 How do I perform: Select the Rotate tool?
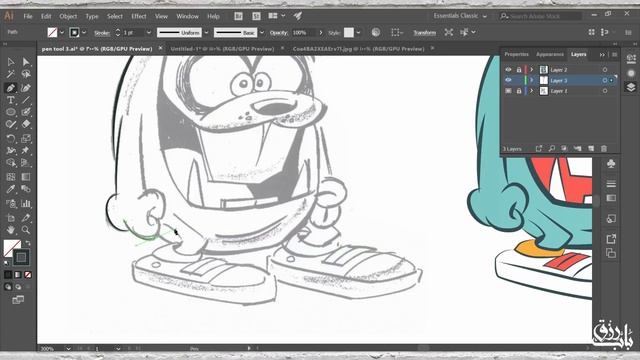[x=11, y=138]
